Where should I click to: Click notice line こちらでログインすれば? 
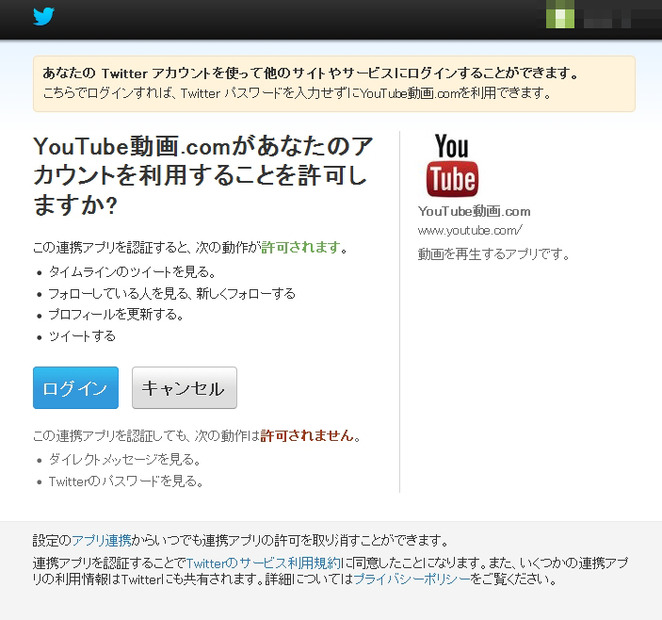[297, 92]
